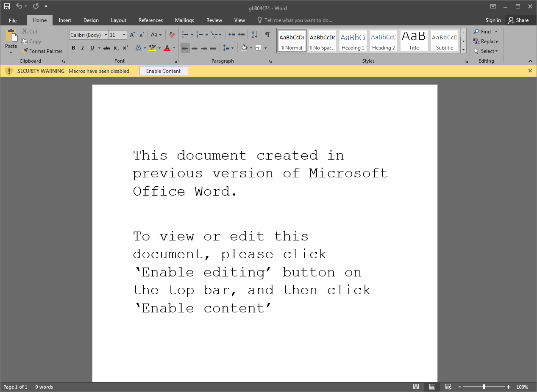Click the Text Effects glowing A icon

pos(139,48)
